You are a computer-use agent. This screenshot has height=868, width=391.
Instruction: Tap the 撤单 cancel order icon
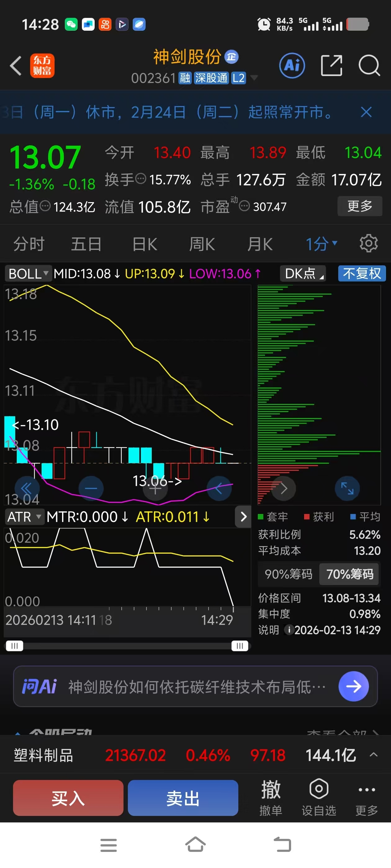(x=271, y=798)
